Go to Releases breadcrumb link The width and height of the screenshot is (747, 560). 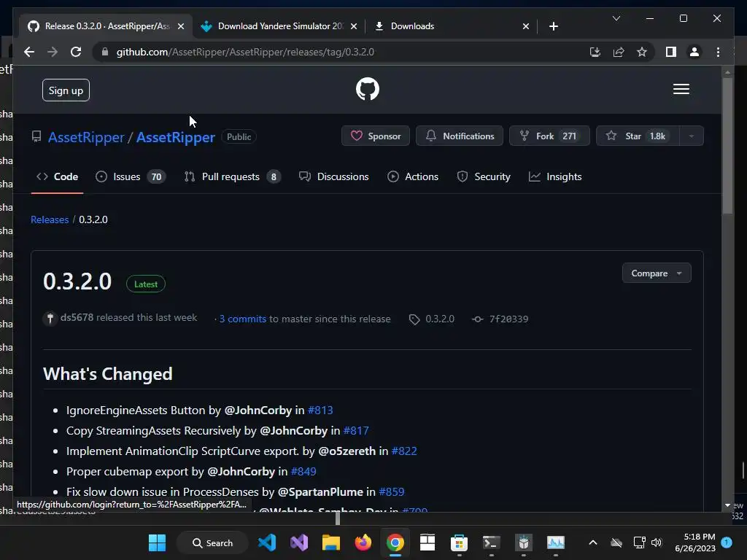click(50, 219)
